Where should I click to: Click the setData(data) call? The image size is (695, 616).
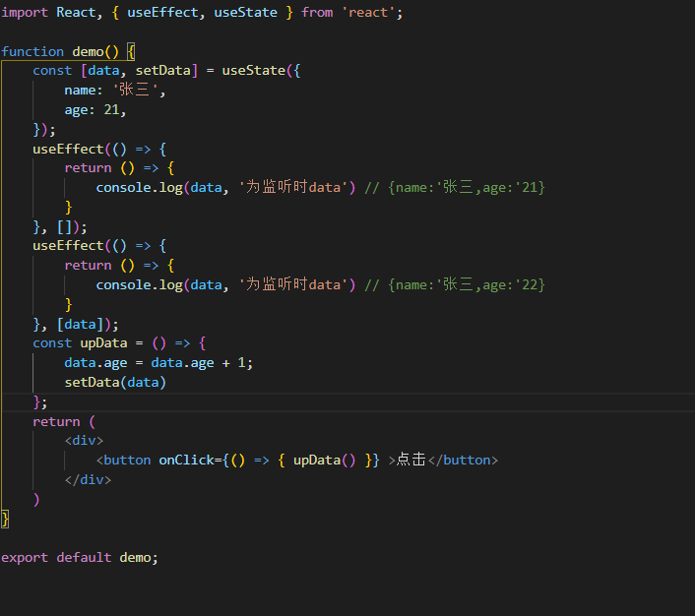point(115,383)
